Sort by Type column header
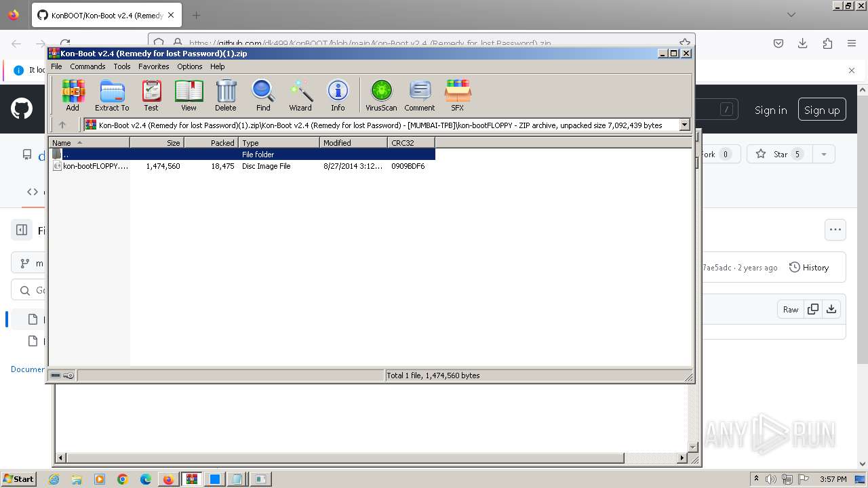The height and width of the screenshot is (488, 868). [279, 142]
